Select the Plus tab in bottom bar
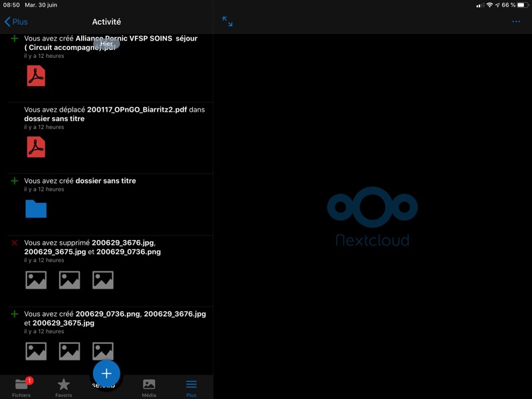Screen dimensions: 532x399 point(191,387)
